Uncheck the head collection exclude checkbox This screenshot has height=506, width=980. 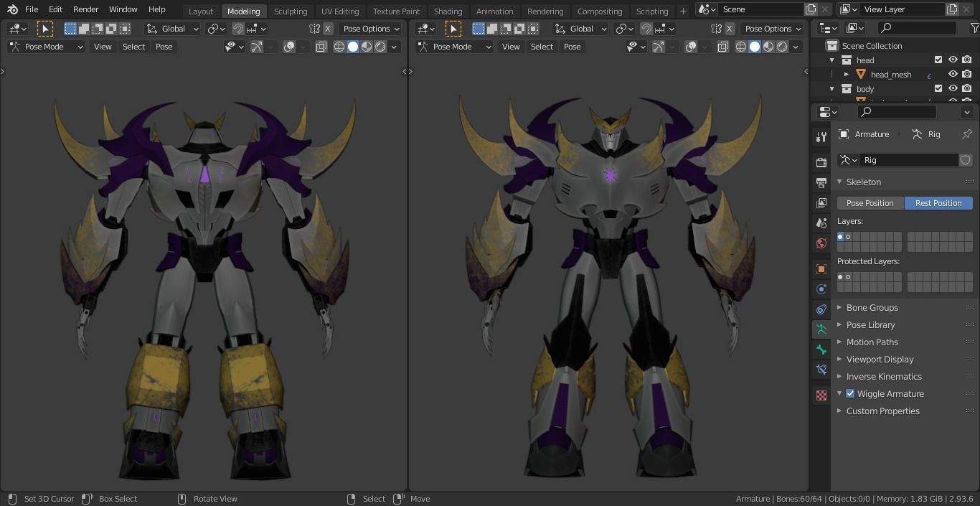pyautogui.click(x=938, y=60)
